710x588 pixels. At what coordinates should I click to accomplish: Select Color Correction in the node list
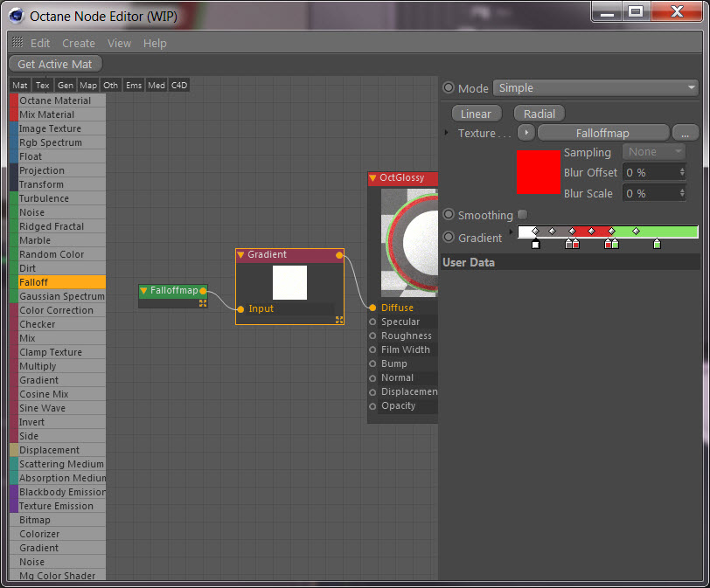pyautogui.click(x=58, y=310)
